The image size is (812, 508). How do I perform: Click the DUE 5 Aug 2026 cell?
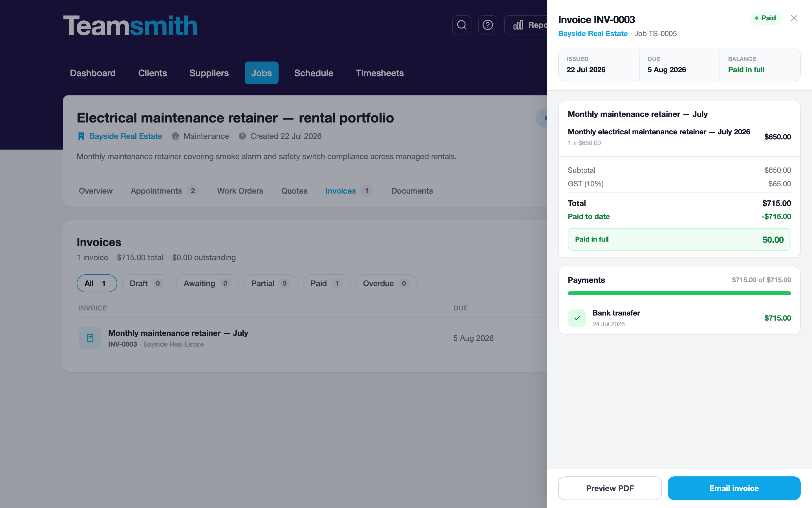679,65
